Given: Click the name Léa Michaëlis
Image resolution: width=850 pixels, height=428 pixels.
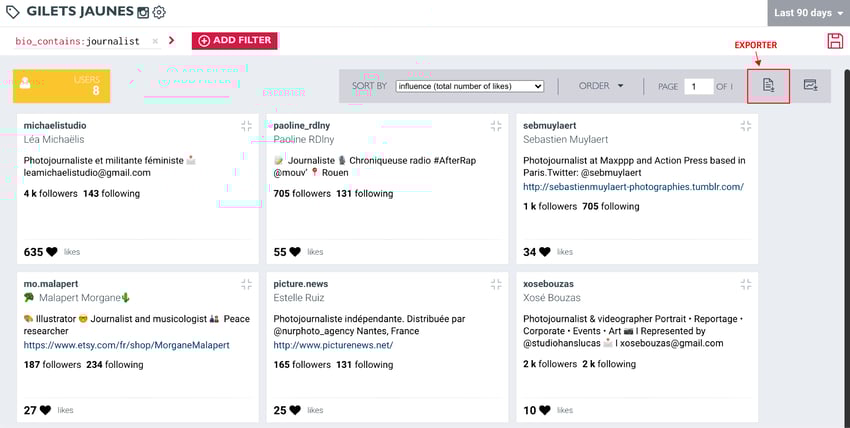Looking at the screenshot, I should point(54,139).
